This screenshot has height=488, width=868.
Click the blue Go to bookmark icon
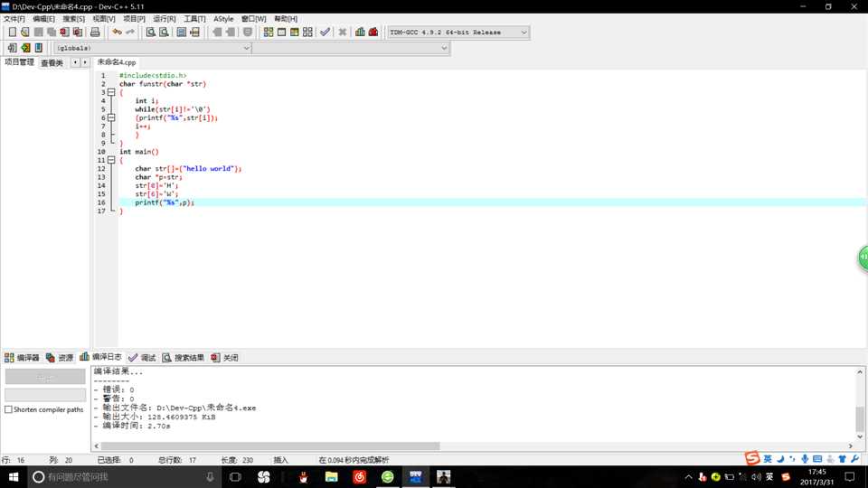pyautogui.click(x=39, y=48)
